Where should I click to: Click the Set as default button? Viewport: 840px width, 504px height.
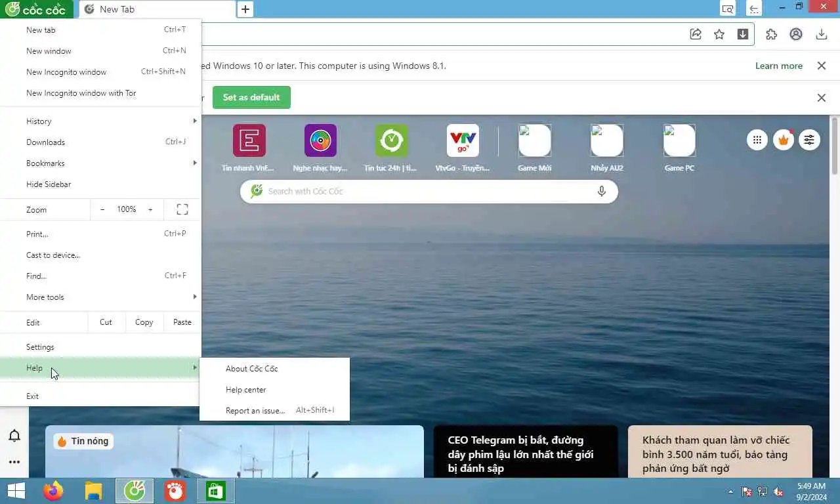(x=251, y=97)
